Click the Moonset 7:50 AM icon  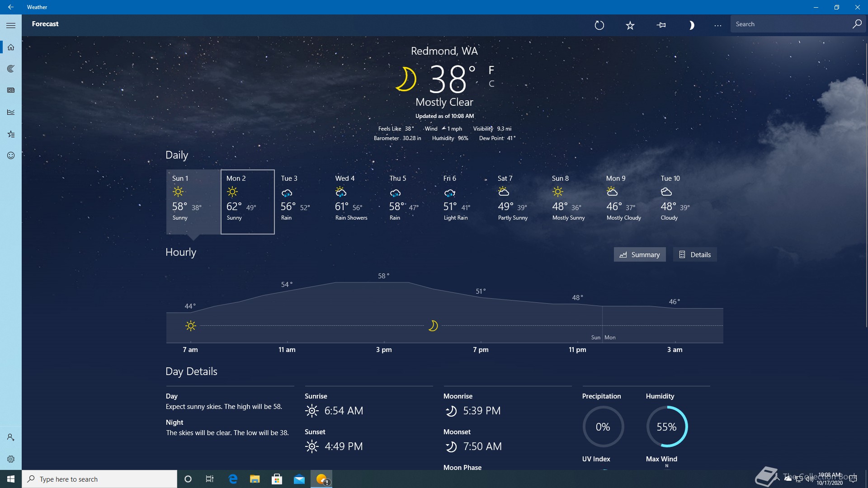coord(451,446)
